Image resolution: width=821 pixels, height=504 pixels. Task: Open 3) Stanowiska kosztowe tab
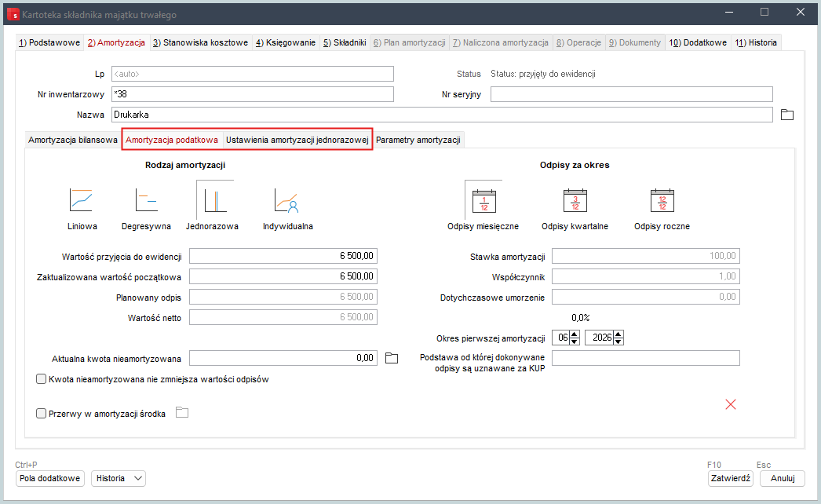click(x=200, y=42)
